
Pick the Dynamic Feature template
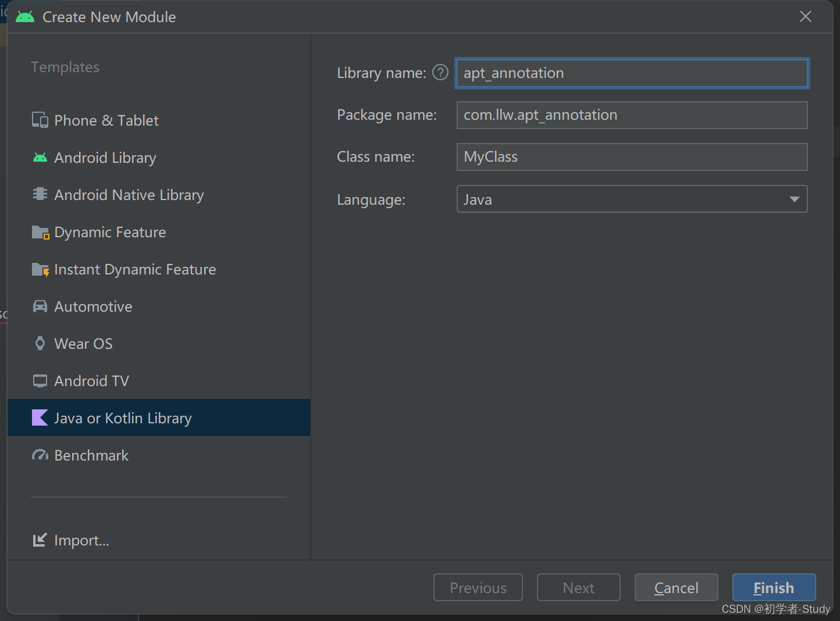(x=159, y=232)
